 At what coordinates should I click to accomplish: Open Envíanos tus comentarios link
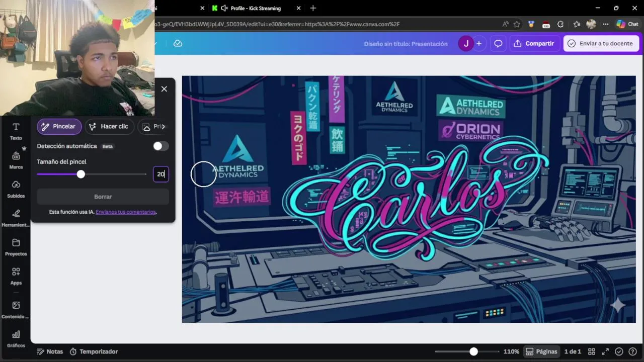[x=126, y=212]
